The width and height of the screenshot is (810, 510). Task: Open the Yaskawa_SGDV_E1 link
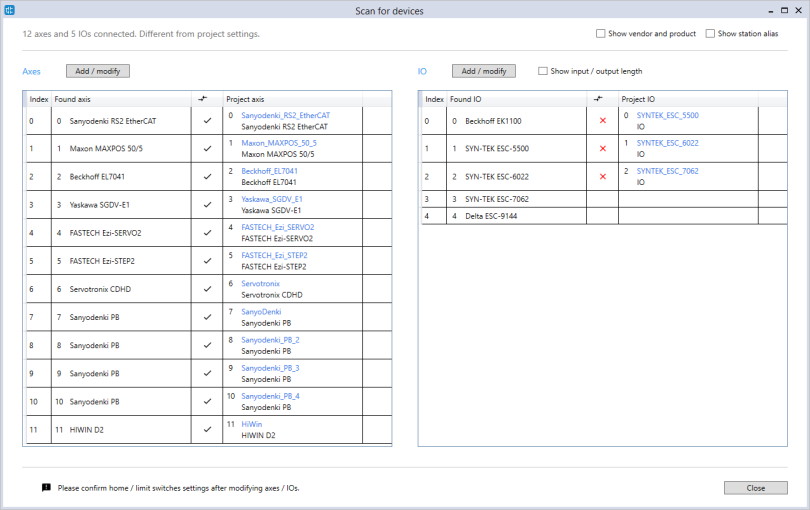pyautogui.click(x=272, y=199)
